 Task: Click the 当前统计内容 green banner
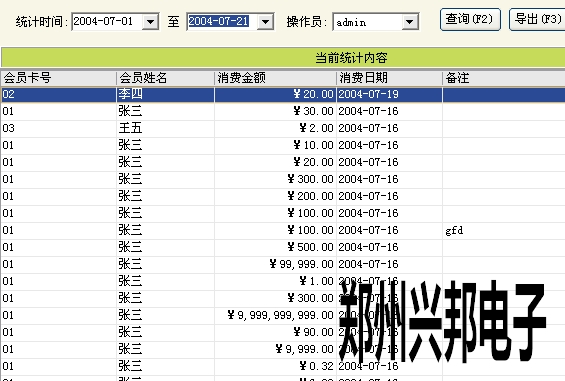(x=283, y=58)
